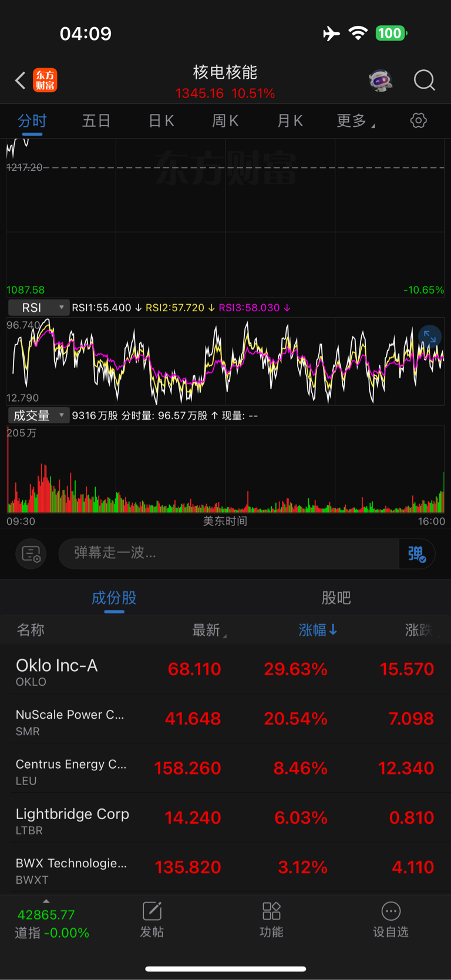Tap 设自选 add to watchlist
This screenshot has height=980, width=451.
391,920
